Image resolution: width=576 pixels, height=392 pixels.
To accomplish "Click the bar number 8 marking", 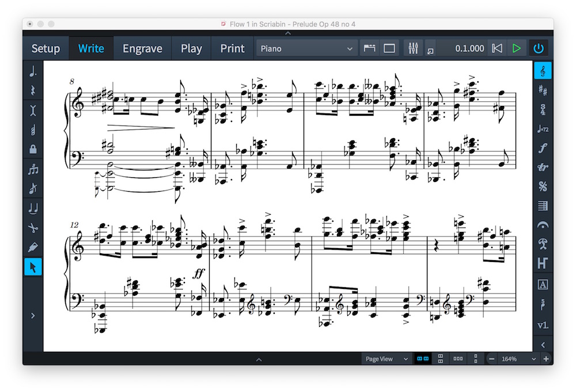I will point(71,81).
